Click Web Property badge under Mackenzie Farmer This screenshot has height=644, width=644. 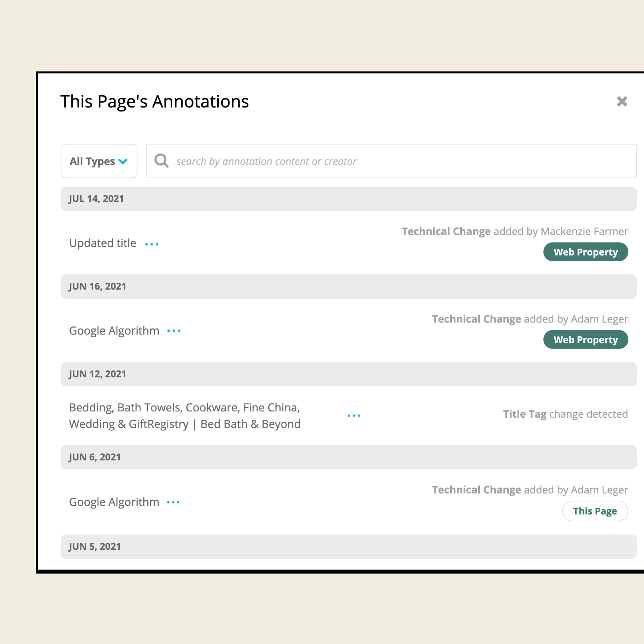pos(585,252)
